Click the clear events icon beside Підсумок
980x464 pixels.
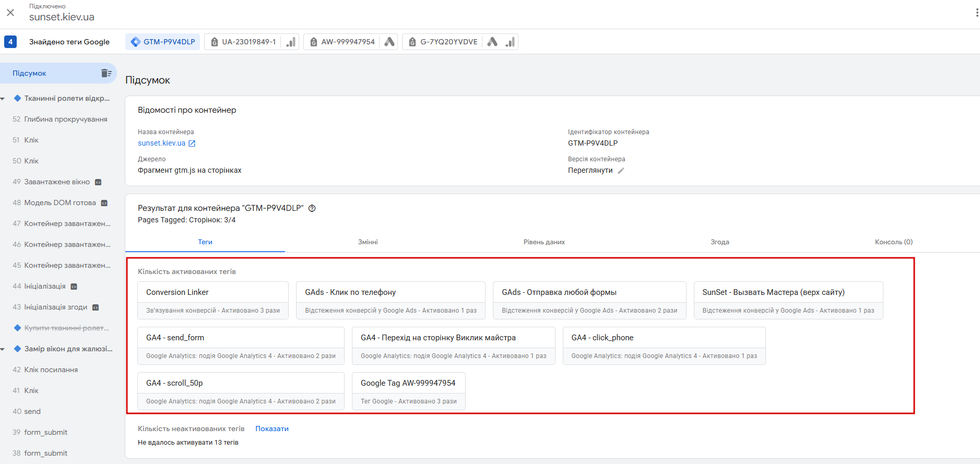pos(106,73)
